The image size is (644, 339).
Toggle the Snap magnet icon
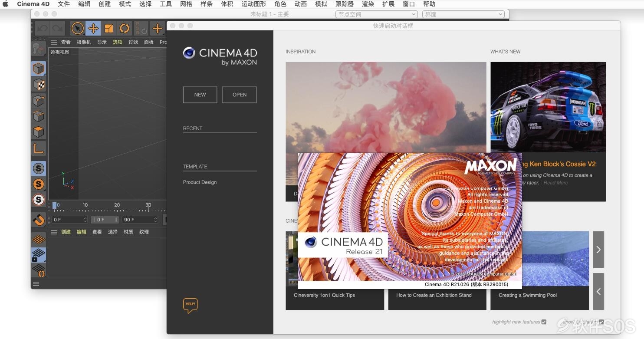[x=39, y=220]
